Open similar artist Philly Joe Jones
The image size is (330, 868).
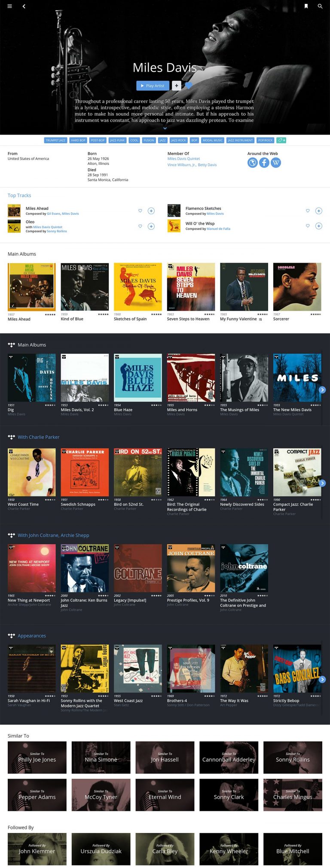click(37, 757)
